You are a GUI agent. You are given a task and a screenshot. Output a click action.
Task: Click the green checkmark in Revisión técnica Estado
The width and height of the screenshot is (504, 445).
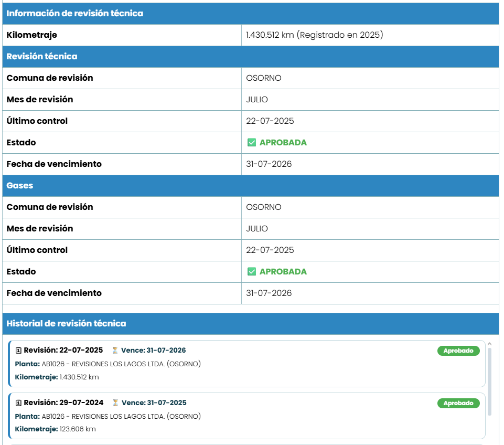(251, 143)
